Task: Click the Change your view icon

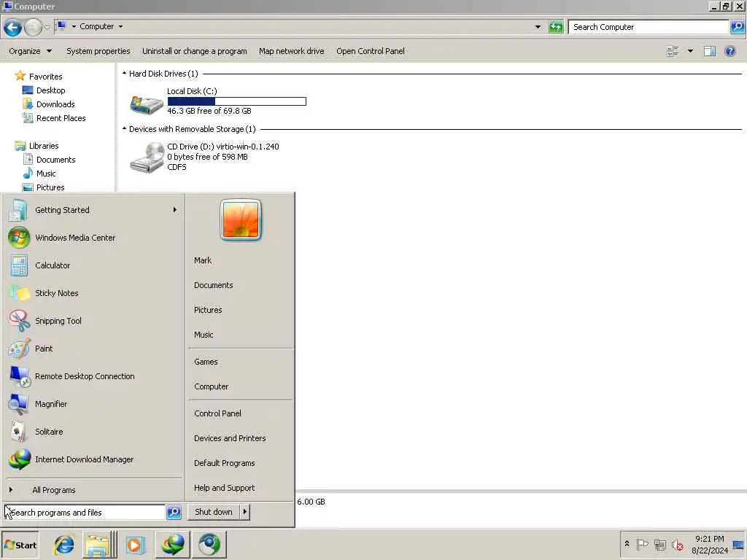Action: pyautogui.click(x=673, y=51)
